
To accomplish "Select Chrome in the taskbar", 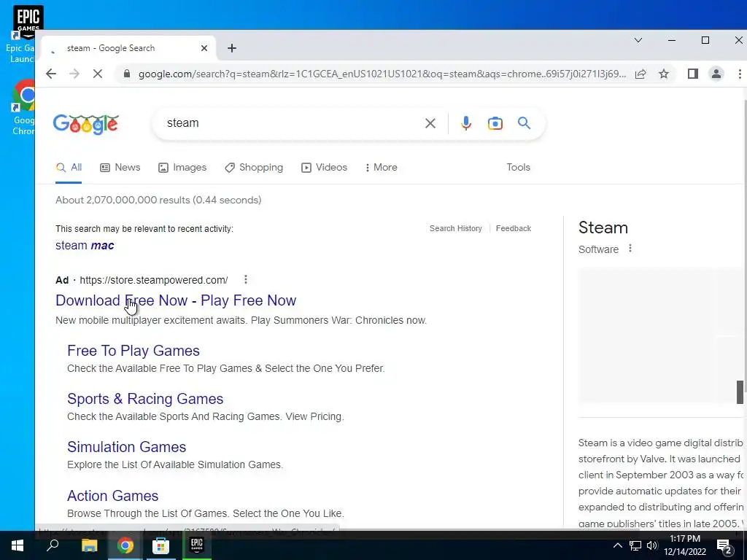I will [125, 545].
